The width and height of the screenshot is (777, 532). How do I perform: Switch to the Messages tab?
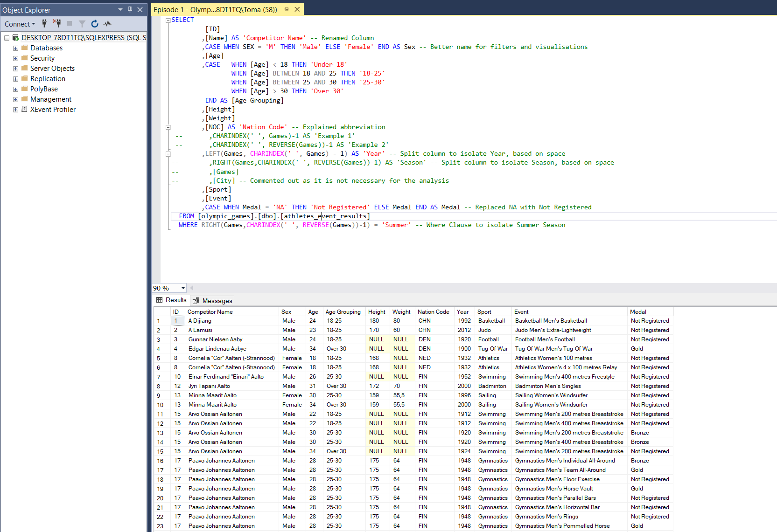212,301
